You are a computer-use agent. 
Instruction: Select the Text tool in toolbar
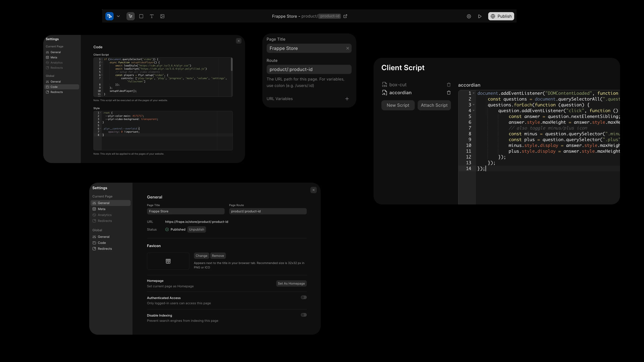[x=152, y=16]
